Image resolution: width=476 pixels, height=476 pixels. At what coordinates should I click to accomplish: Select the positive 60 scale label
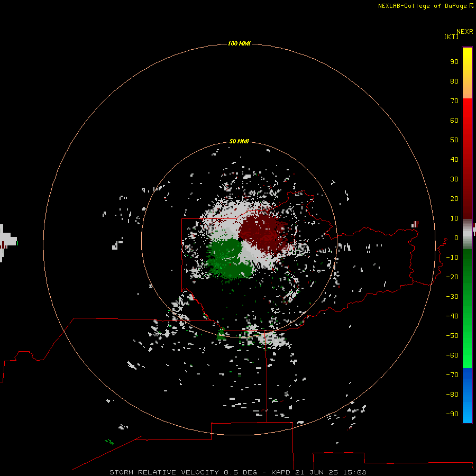(x=454, y=121)
